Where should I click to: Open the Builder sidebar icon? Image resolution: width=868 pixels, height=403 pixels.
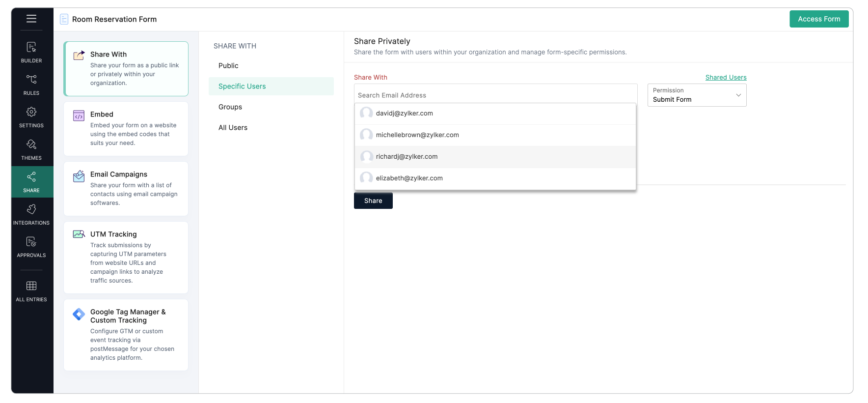tap(31, 47)
